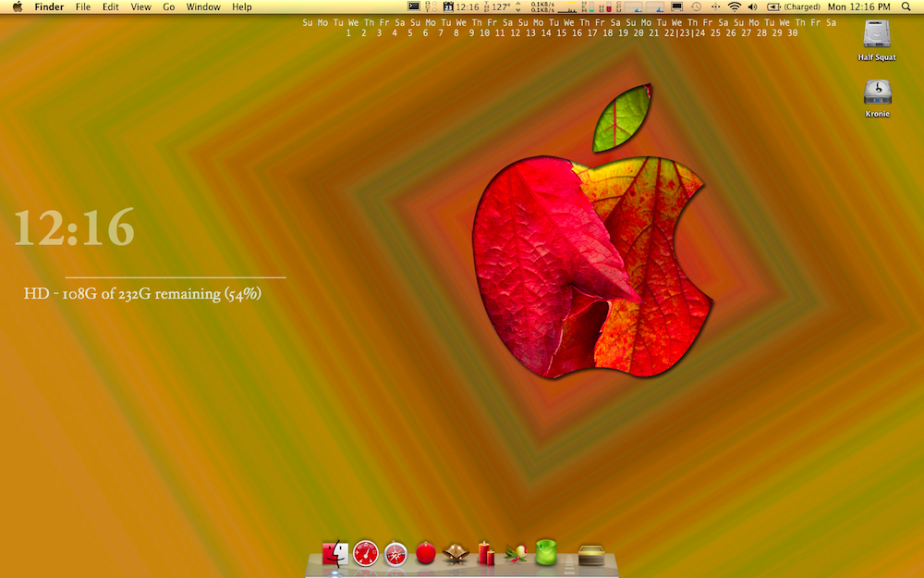Open the File menu
Image resolution: width=924 pixels, height=578 pixels.
(83, 6)
